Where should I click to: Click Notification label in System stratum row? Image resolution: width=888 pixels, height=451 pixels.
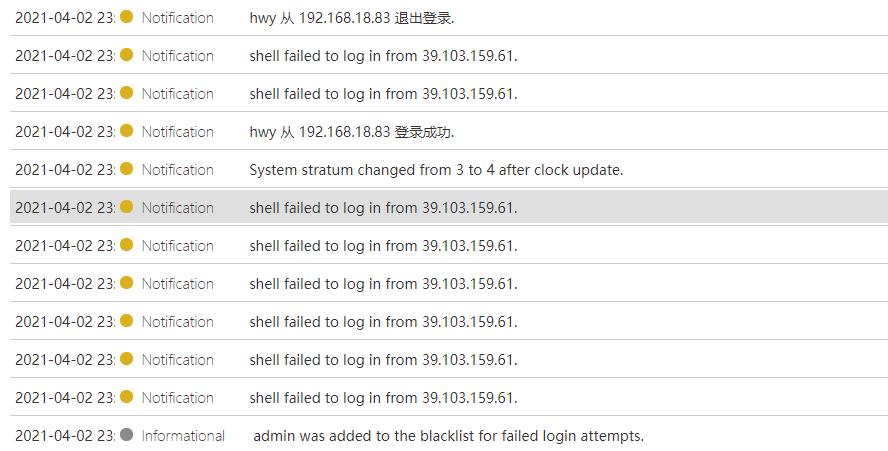(x=177, y=170)
